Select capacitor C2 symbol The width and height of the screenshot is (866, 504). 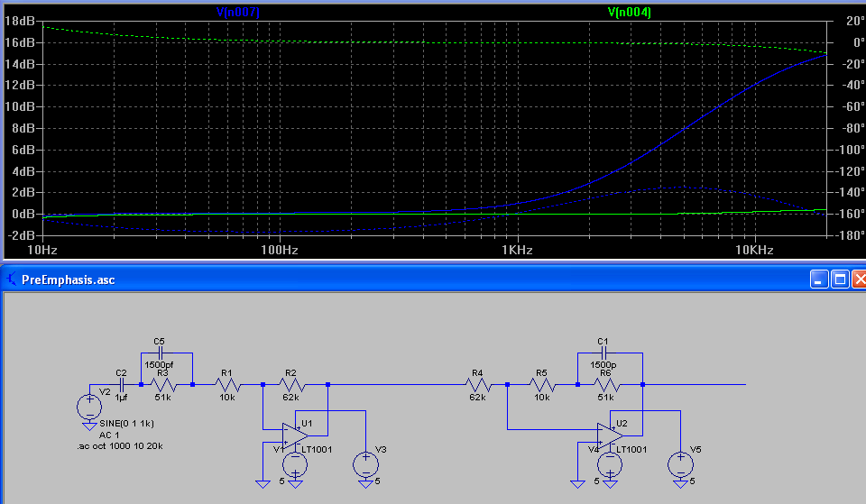122,384
